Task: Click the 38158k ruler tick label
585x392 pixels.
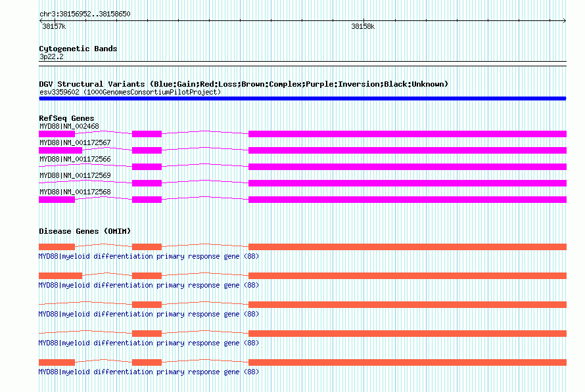Action: pyautogui.click(x=363, y=26)
